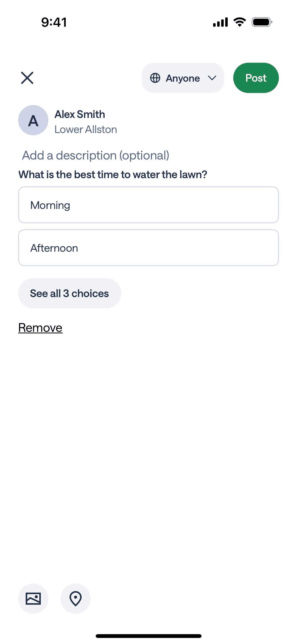Tap the Alex Smith profile name
This screenshot has height=644, width=297.
tap(80, 114)
